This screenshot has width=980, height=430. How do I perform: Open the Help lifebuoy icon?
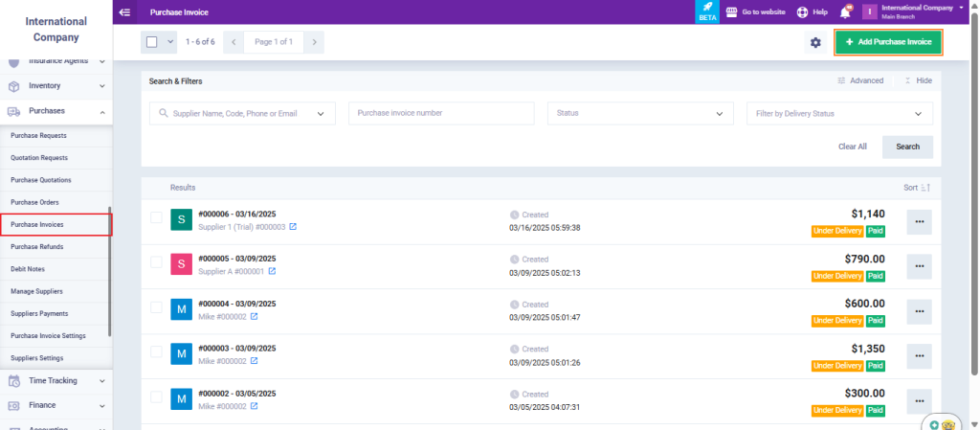tap(803, 11)
